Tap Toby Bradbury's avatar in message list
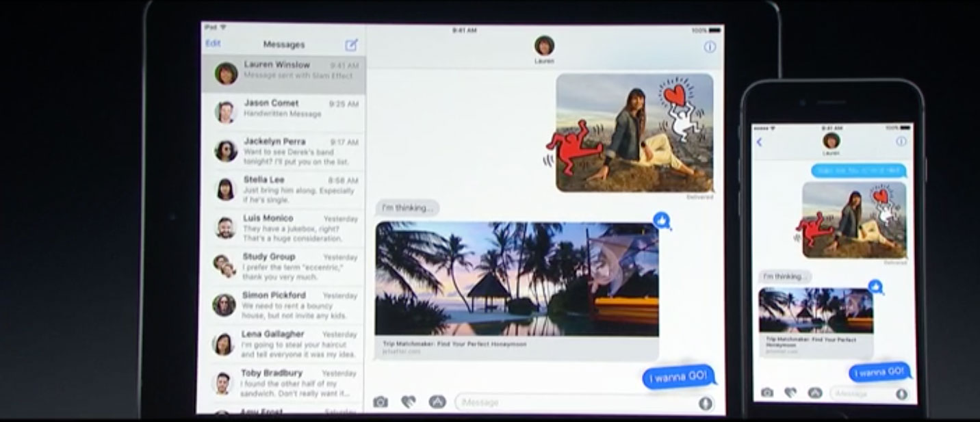 click(222, 383)
